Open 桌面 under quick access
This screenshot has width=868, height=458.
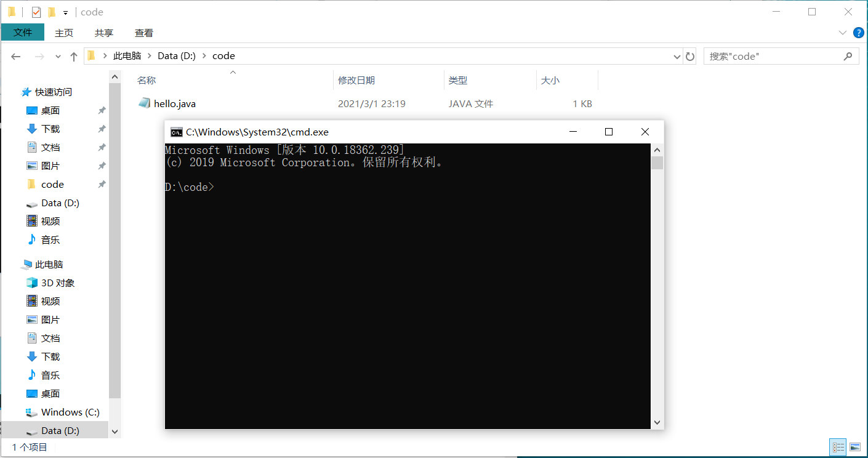point(50,110)
